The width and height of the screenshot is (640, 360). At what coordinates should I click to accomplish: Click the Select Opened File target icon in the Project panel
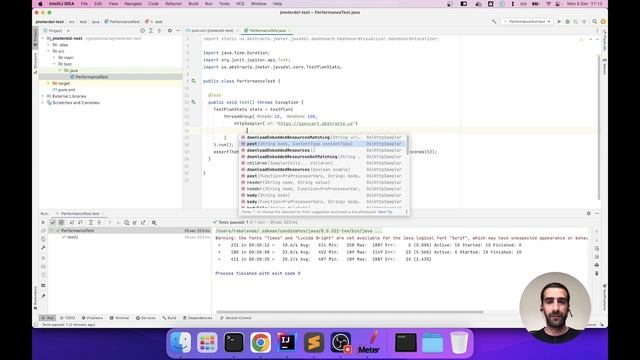[x=142, y=31]
